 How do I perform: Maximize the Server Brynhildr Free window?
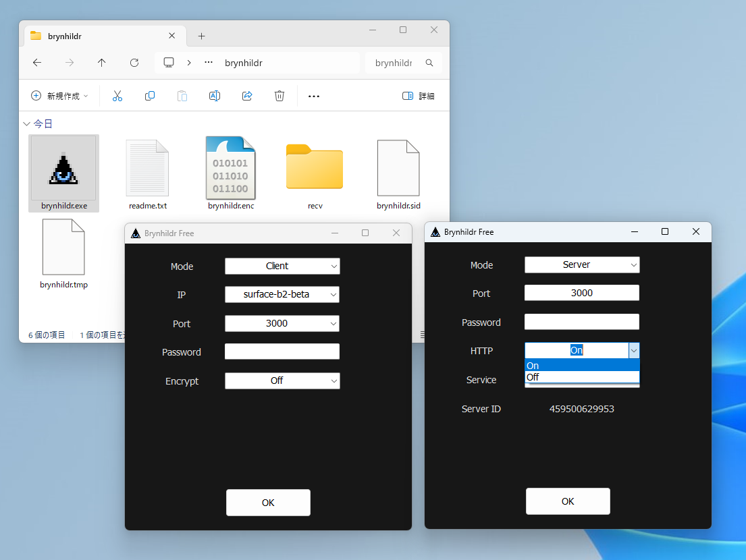[x=665, y=231]
